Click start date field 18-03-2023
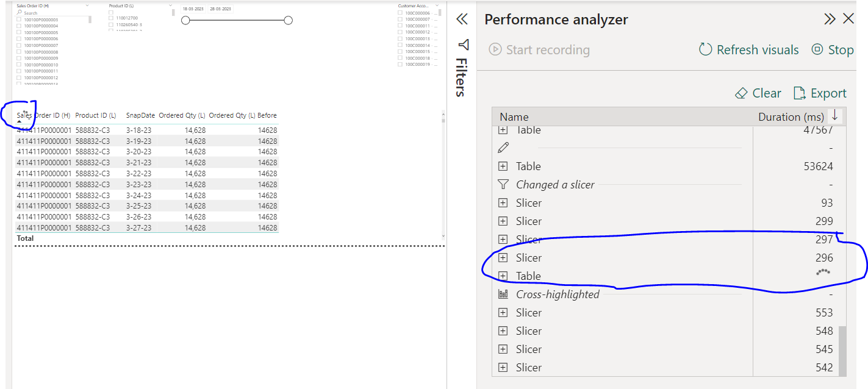 pyautogui.click(x=193, y=9)
